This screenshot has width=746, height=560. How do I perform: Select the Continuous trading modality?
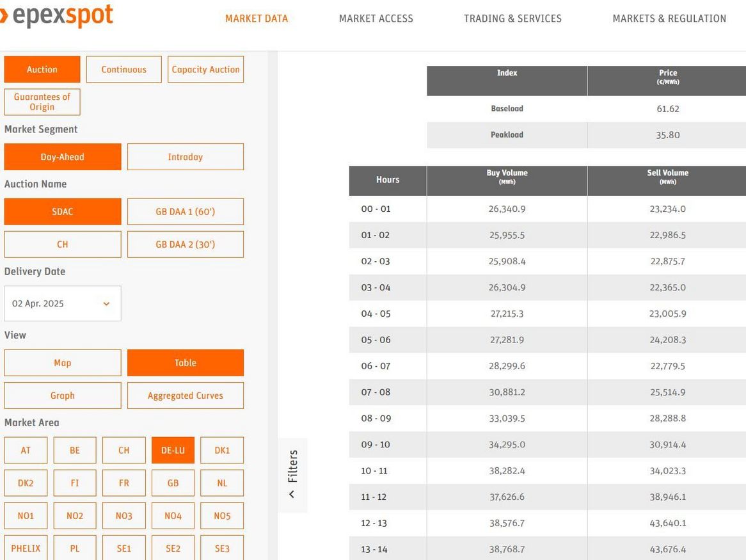pyautogui.click(x=123, y=70)
